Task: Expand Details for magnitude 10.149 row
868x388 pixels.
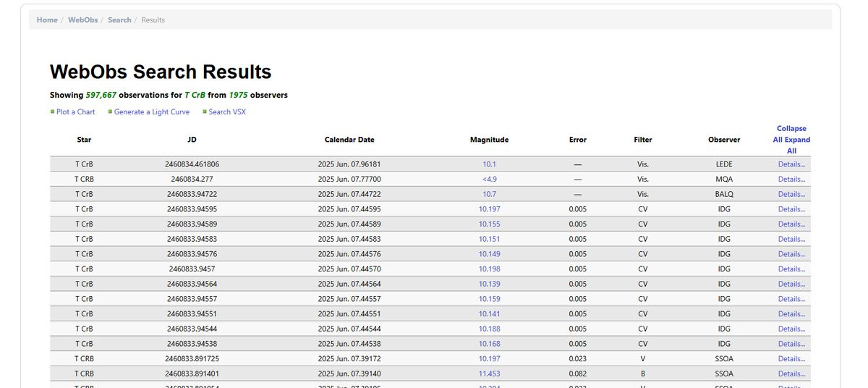Action: click(x=791, y=254)
